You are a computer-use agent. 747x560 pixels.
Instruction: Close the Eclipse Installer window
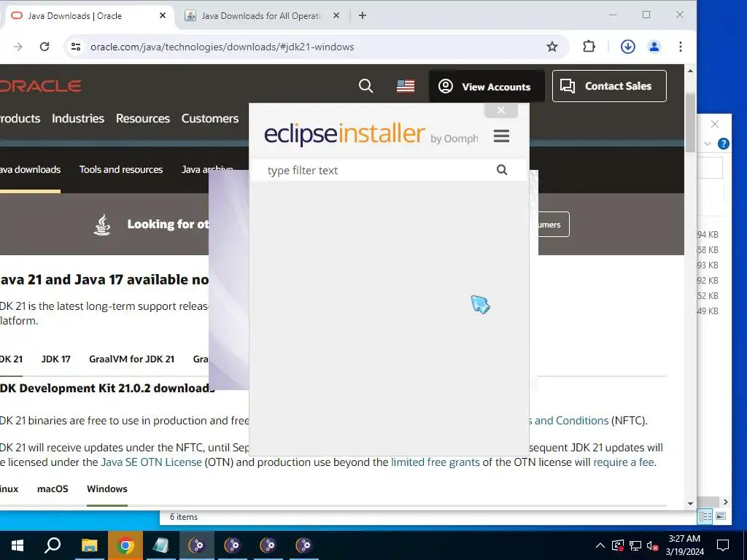tap(500, 111)
